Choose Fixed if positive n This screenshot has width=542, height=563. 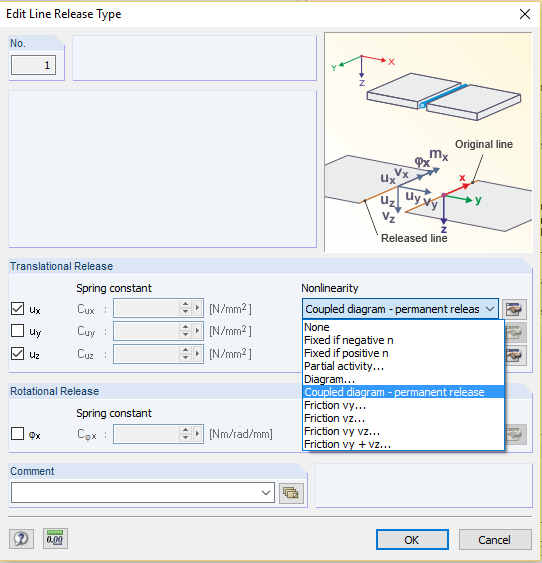pyautogui.click(x=403, y=353)
